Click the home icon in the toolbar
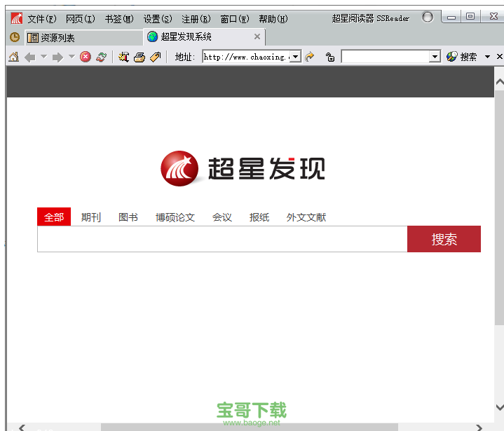504x431 pixels. [13, 57]
